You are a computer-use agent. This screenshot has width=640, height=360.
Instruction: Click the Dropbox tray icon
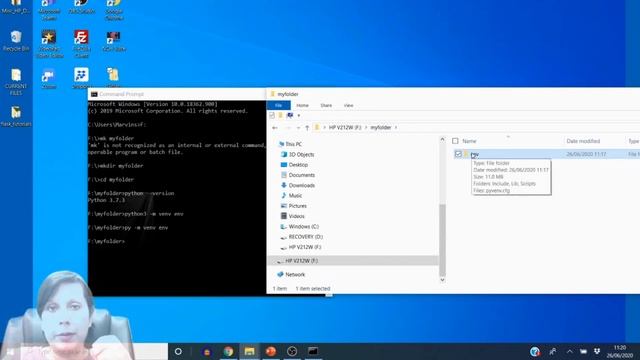pyautogui.click(x=597, y=351)
